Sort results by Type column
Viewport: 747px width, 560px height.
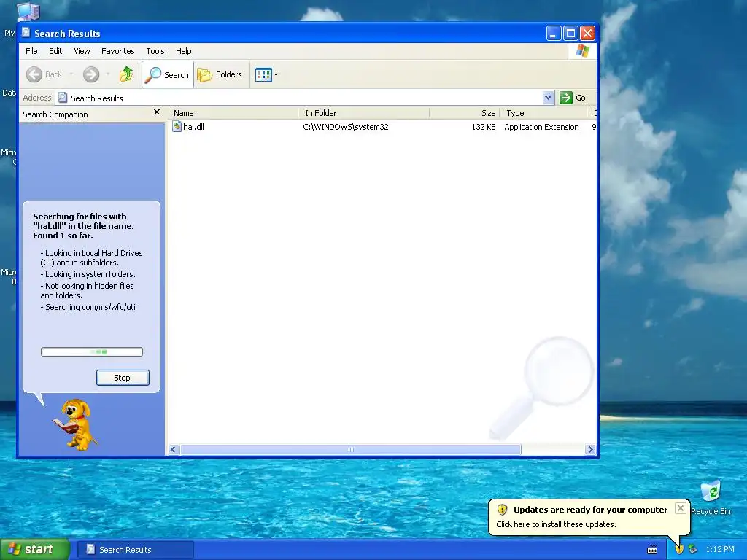tap(543, 113)
